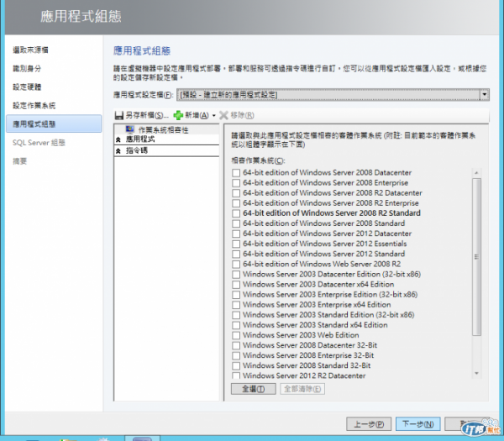Click the 相容作業系統(C): label
This screenshot has width=504, height=441.
pos(258,160)
